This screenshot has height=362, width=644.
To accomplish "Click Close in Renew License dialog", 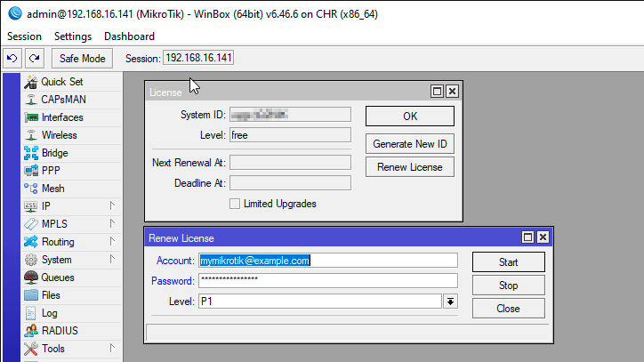I will click(x=509, y=308).
